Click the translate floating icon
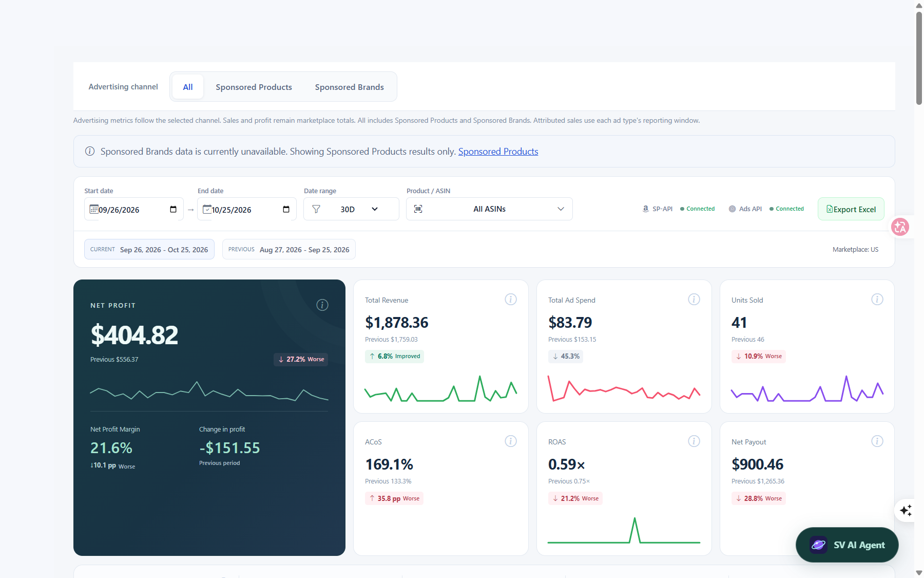Image resolution: width=924 pixels, height=578 pixels. [x=900, y=227]
